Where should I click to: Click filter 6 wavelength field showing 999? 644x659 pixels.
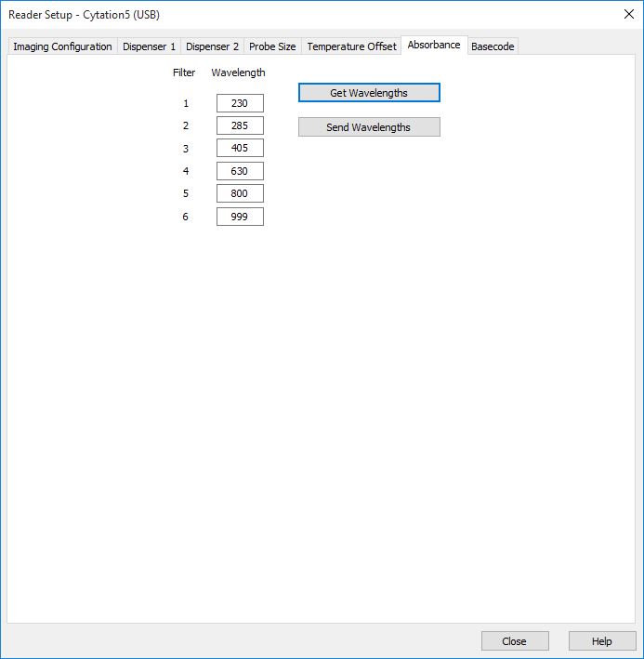pos(240,217)
